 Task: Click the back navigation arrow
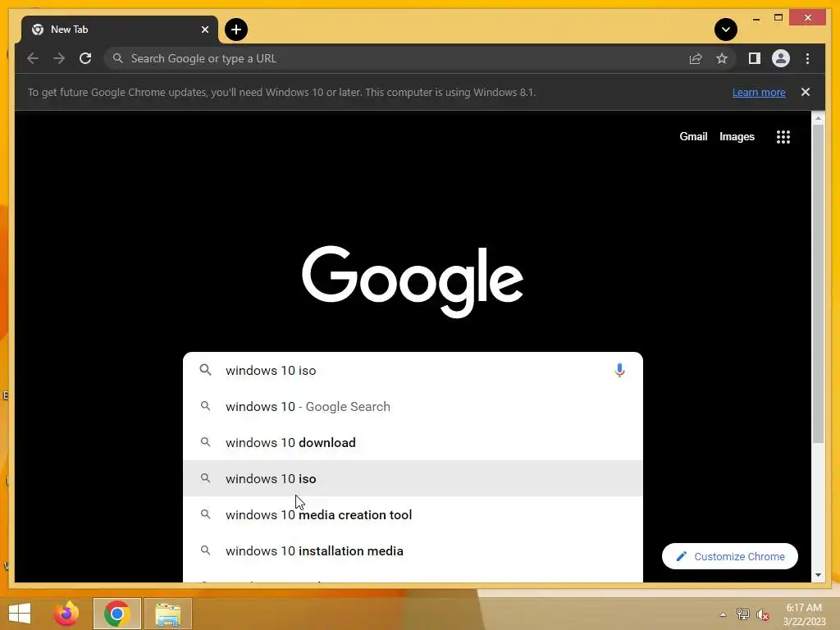click(x=33, y=58)
